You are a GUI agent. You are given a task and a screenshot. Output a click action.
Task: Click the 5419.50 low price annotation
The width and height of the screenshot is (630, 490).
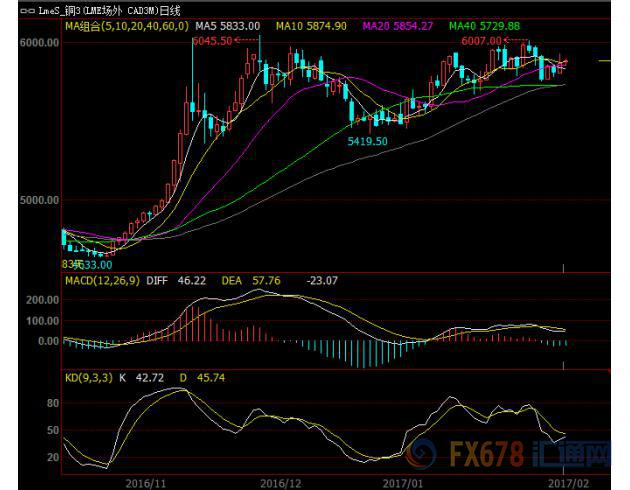pyautogui.click(x=367, y=142)
